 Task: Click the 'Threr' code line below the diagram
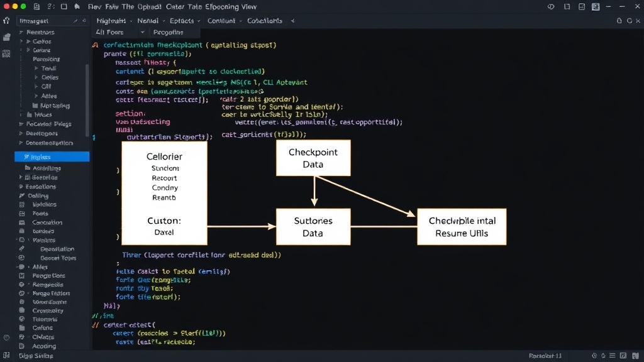[202, 255]
